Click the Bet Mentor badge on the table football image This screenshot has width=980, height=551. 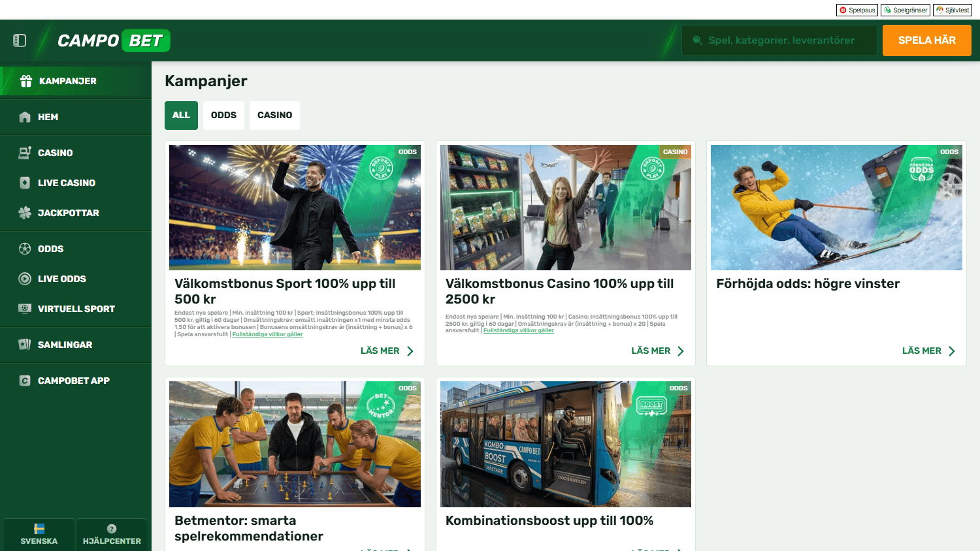381,405
